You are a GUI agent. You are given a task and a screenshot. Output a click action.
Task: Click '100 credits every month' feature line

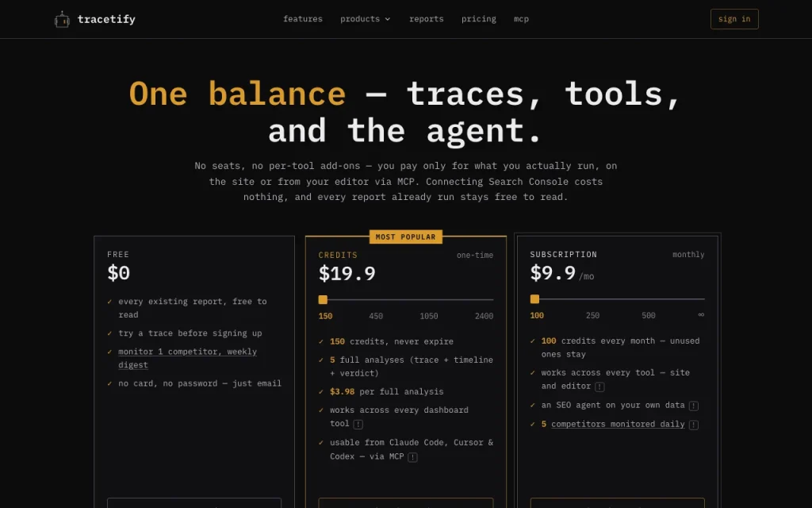point(620,348)
